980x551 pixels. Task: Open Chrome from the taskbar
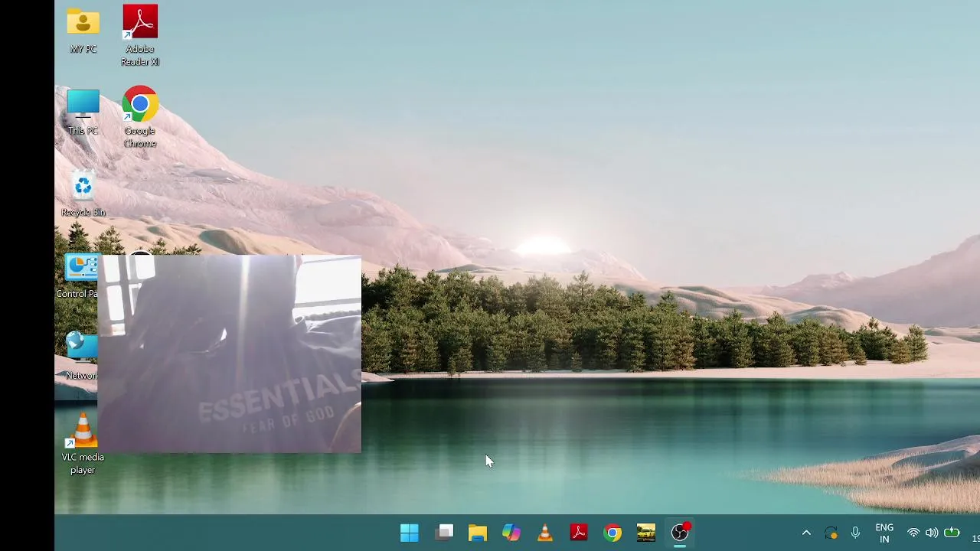point(612,533)
